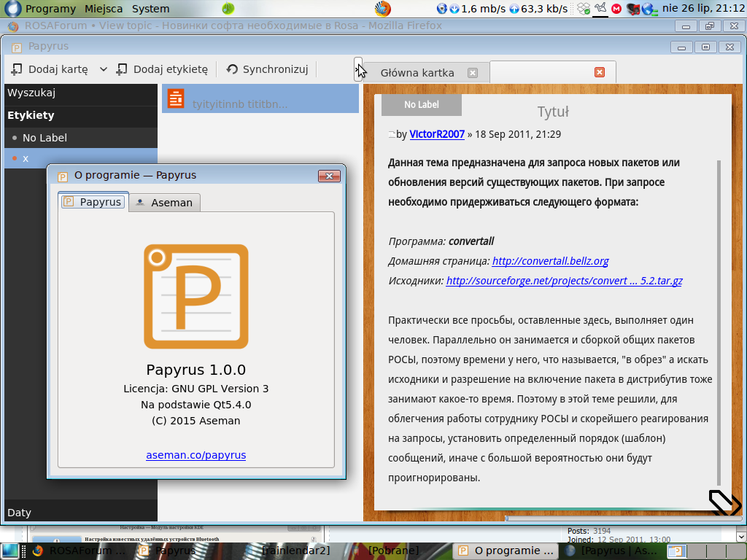Viewport: 747px width, 560px height.
Task: Click the Firefox launcher in top panel
Action: [x=382, y=9]
